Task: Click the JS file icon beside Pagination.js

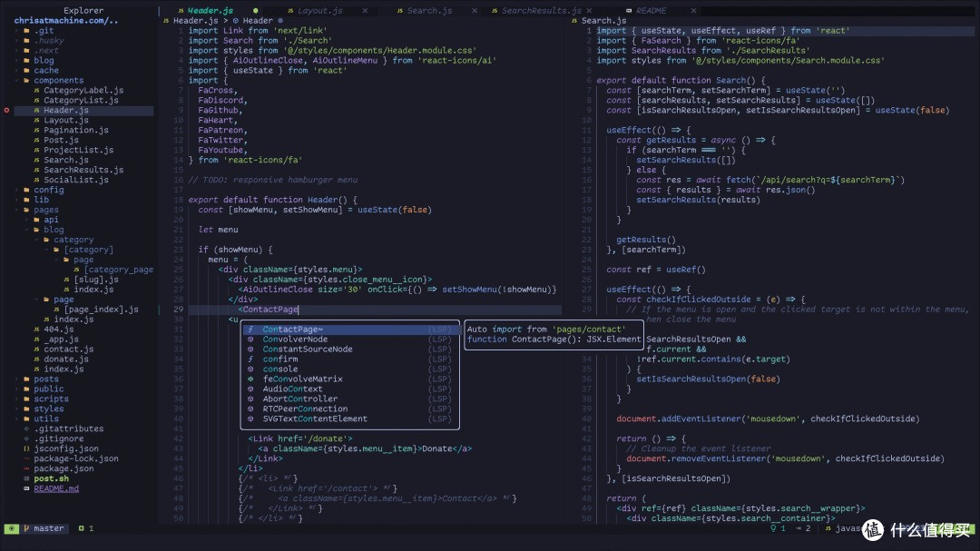Action: click(x=37, y=130)
